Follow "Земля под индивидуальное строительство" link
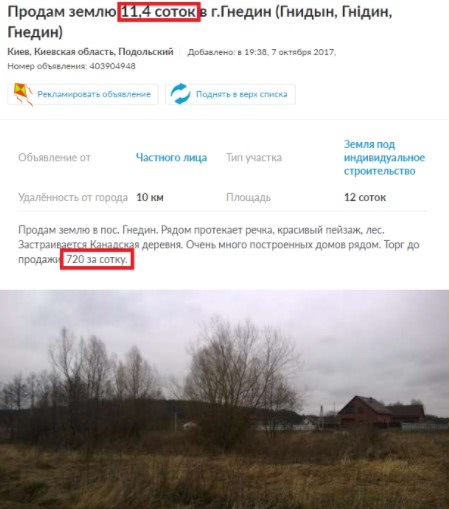Screen dimensions: 449x509 [384, 157]
